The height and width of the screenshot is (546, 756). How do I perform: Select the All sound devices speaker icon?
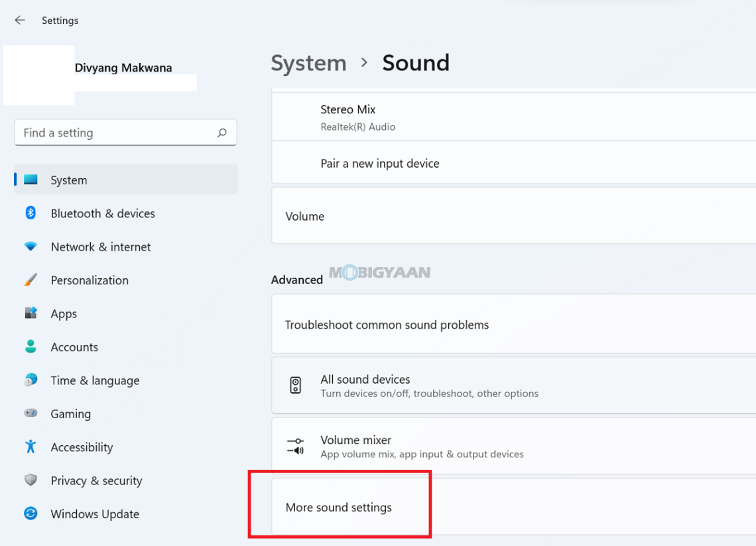click(296, 384)
